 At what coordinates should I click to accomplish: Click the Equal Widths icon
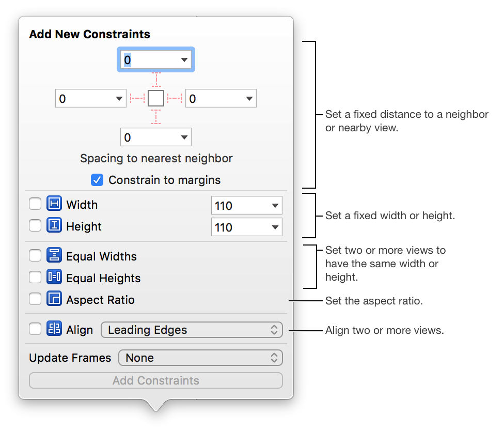point(54,256)
